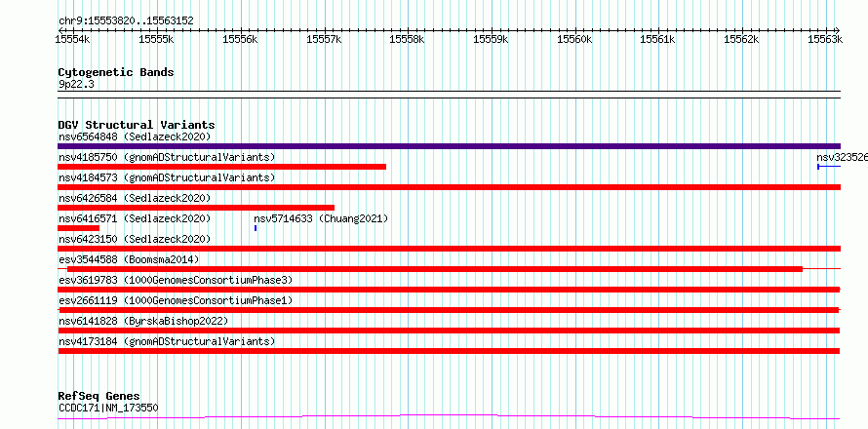868x429 pixels.
Task: Click the 15555k ruler tick label
Action: click(x=157, y=39)
